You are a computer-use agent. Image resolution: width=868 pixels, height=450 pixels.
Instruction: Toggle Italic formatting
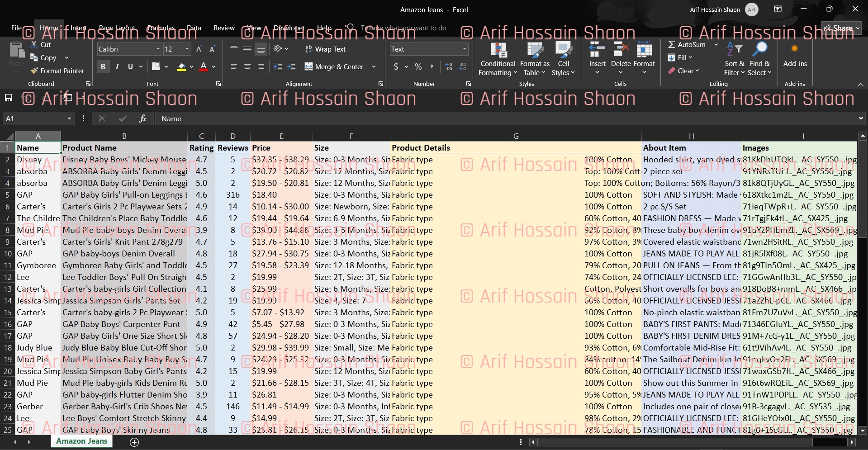(x=117, y=66)
